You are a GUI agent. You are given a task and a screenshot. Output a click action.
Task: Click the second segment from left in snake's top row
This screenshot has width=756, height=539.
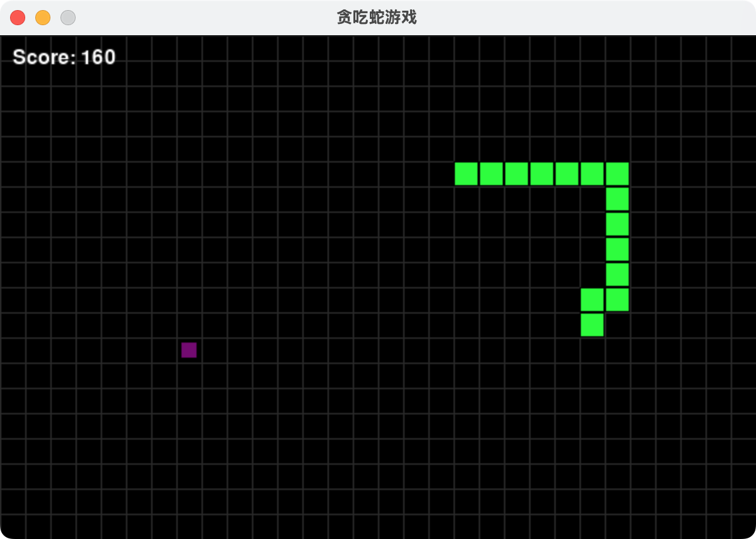click(x=491, y=174)
